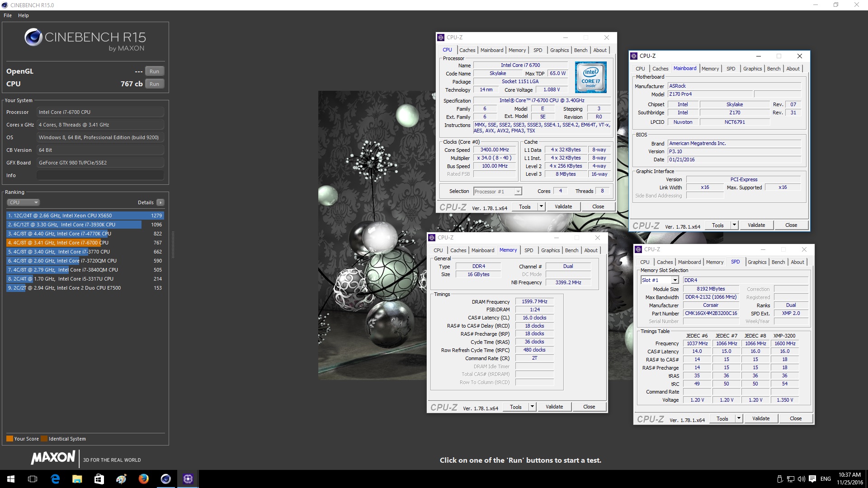The width and height of the screenshot is (868, 488).
Task: Switch to Caches tab in CPU-Z CPU window
Action: 467,50
